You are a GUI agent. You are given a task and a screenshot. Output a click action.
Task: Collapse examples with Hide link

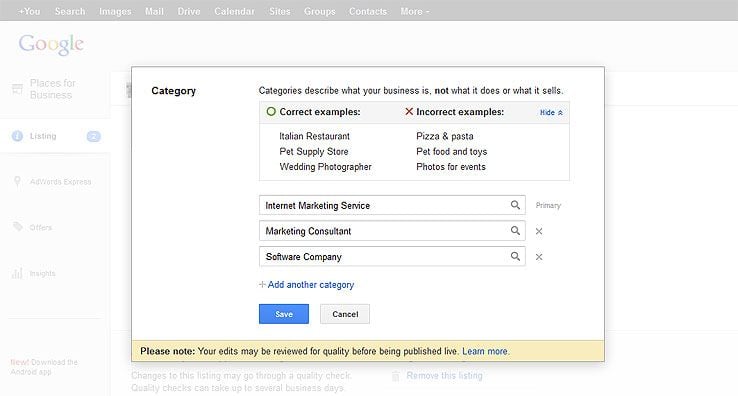(x=551, y=113)
